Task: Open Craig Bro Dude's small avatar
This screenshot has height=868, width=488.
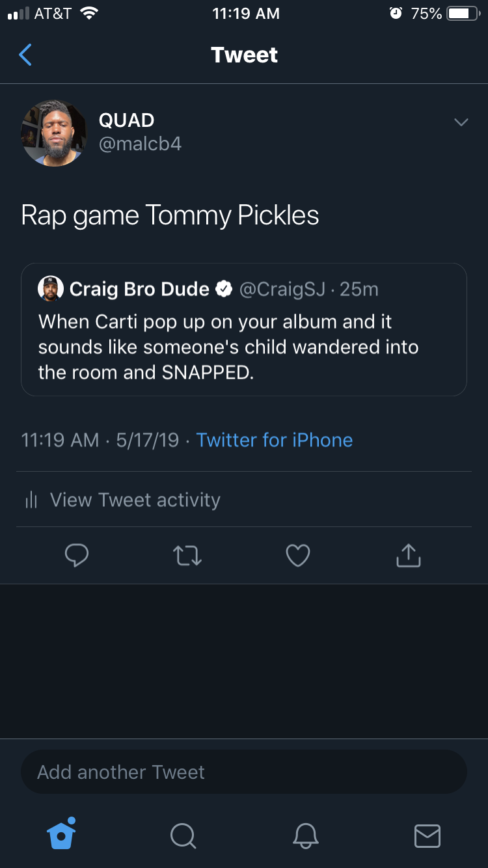Action: [x=50, y=289]
